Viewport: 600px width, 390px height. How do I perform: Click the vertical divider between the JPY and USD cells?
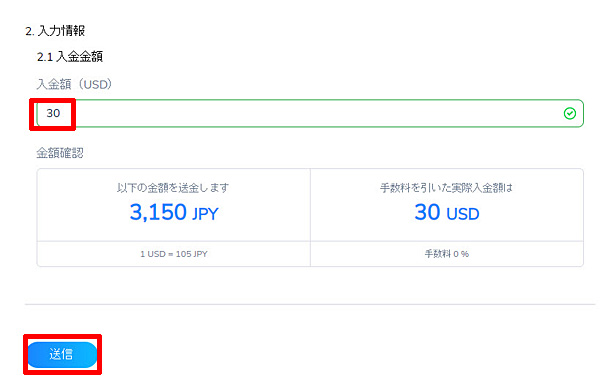tap(310, 217)
